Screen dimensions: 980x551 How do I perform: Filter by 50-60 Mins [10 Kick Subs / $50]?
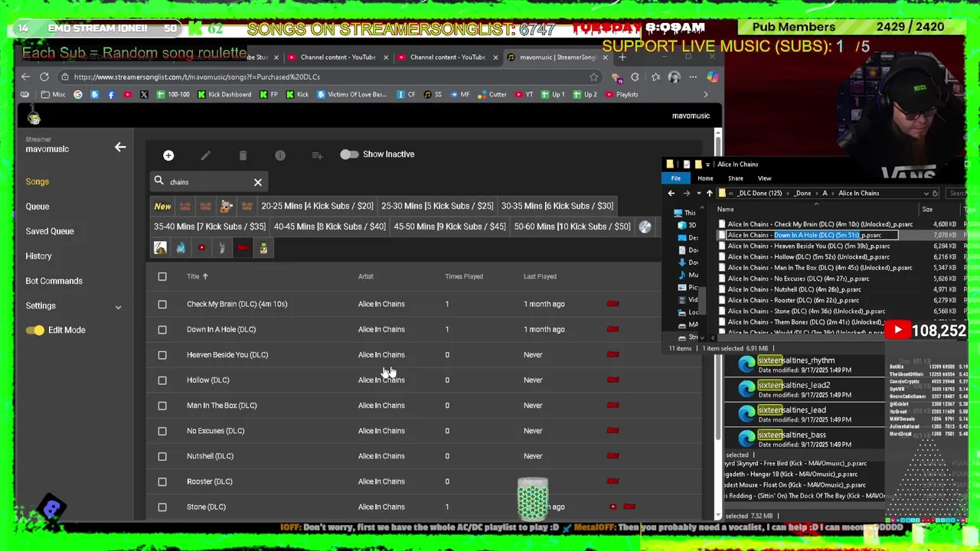pos(573,227)
